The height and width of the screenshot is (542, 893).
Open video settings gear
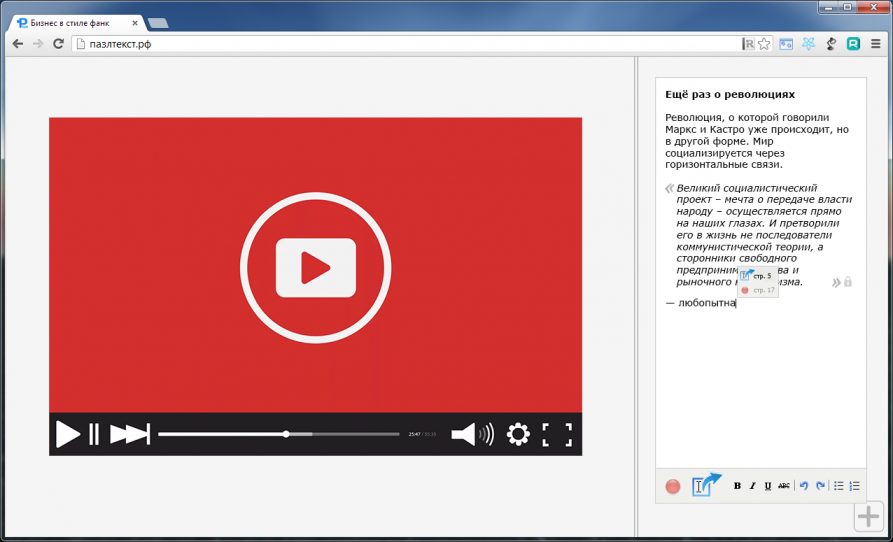click(518, 434)
